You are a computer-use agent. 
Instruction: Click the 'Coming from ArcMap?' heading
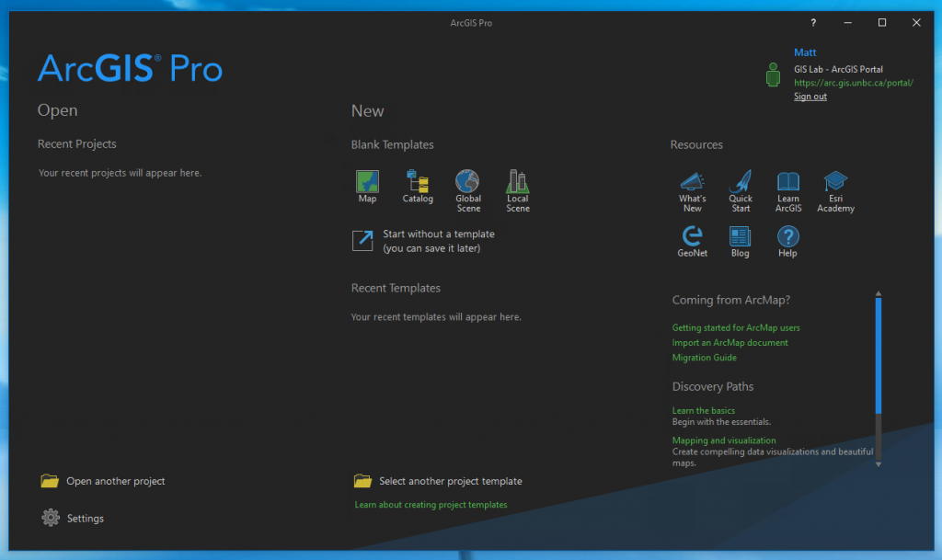(x=731, y=300)
